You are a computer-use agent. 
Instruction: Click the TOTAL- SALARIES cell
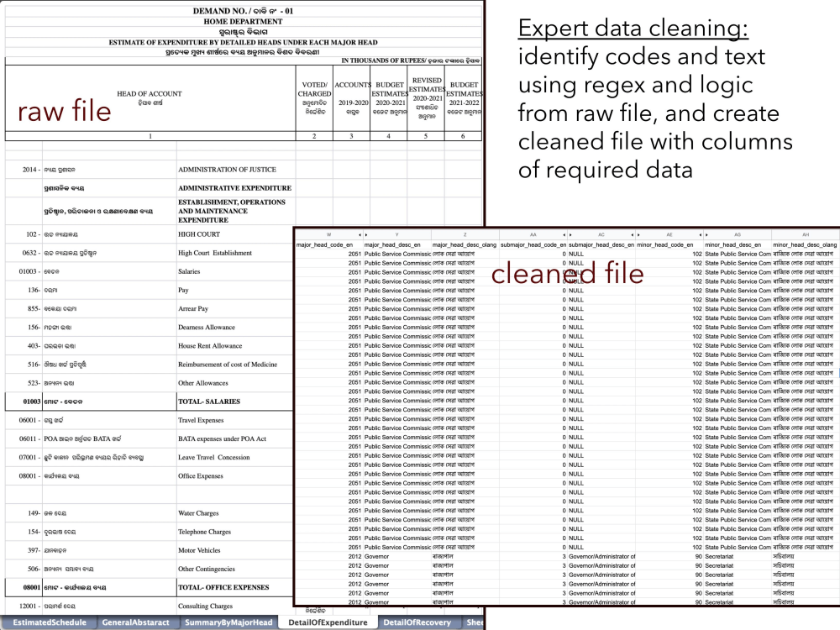236,402
